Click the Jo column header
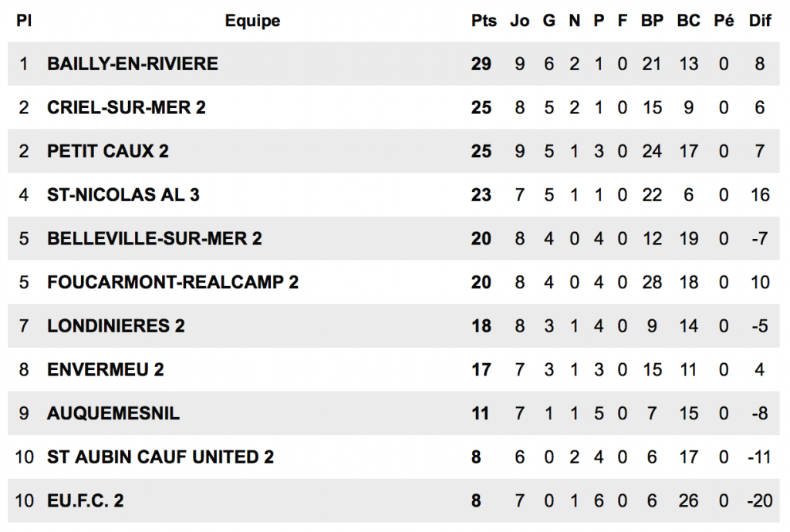The height and width of the screenshot is (532, 790). [520, 21]
